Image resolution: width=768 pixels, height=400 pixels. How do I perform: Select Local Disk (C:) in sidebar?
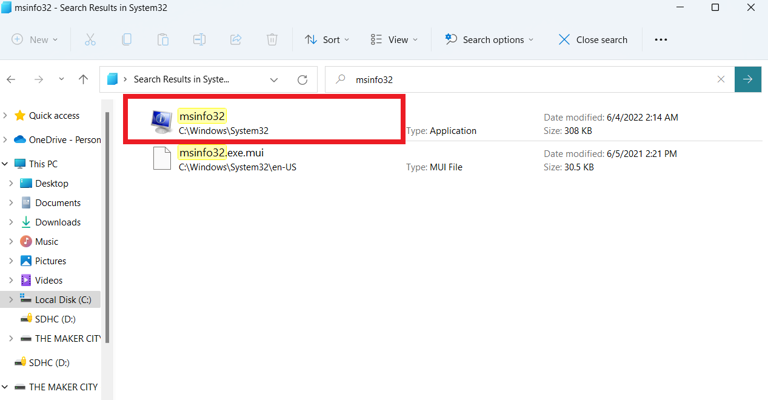[63, 299]
